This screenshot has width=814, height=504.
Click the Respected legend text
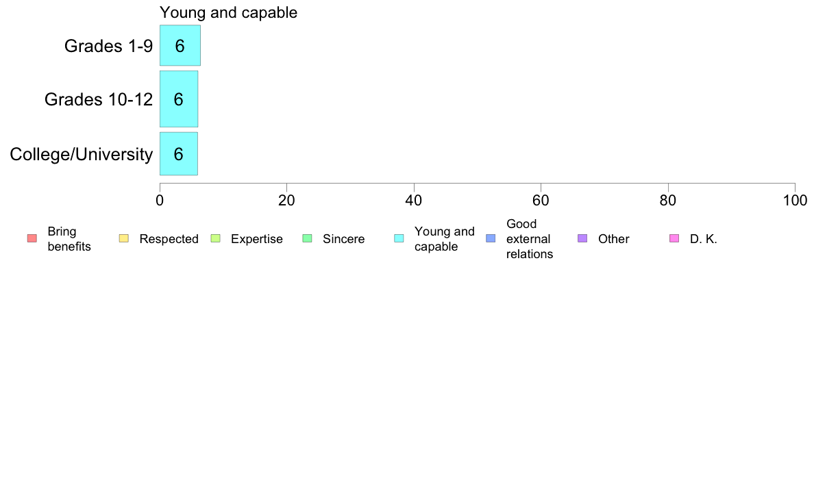(169, 239)
